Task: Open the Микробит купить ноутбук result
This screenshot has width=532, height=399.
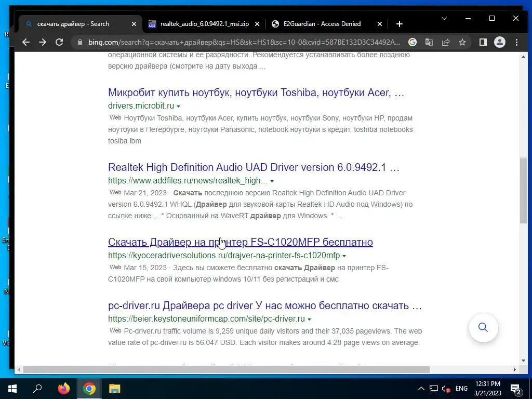Action: point(256,92)
